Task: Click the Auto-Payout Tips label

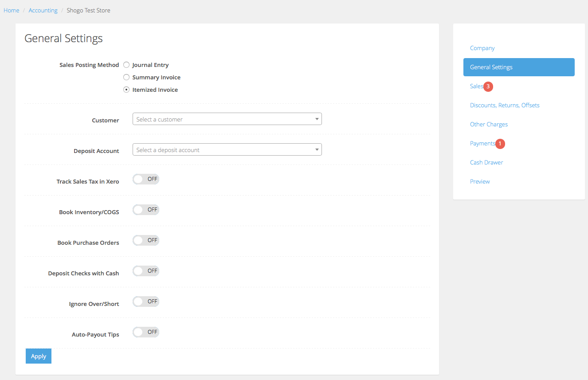Action: 95,334
